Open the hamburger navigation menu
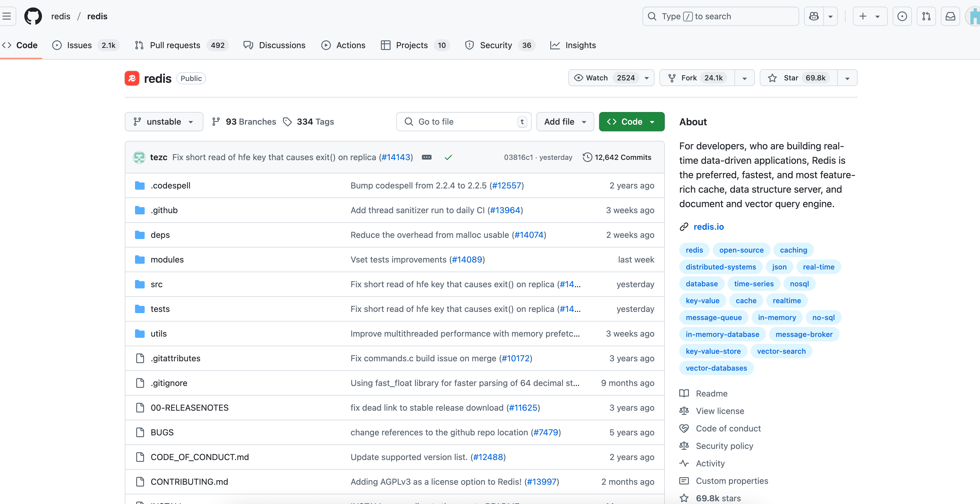The width and height of the screenshot is (980, 504). pyautogui.click(x=6, y=16)
